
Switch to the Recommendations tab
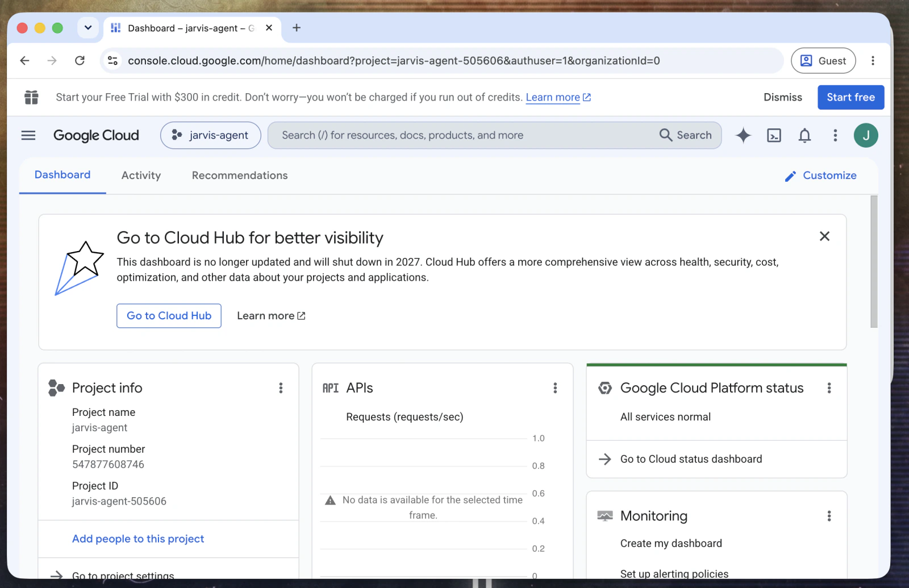[240, 176]
